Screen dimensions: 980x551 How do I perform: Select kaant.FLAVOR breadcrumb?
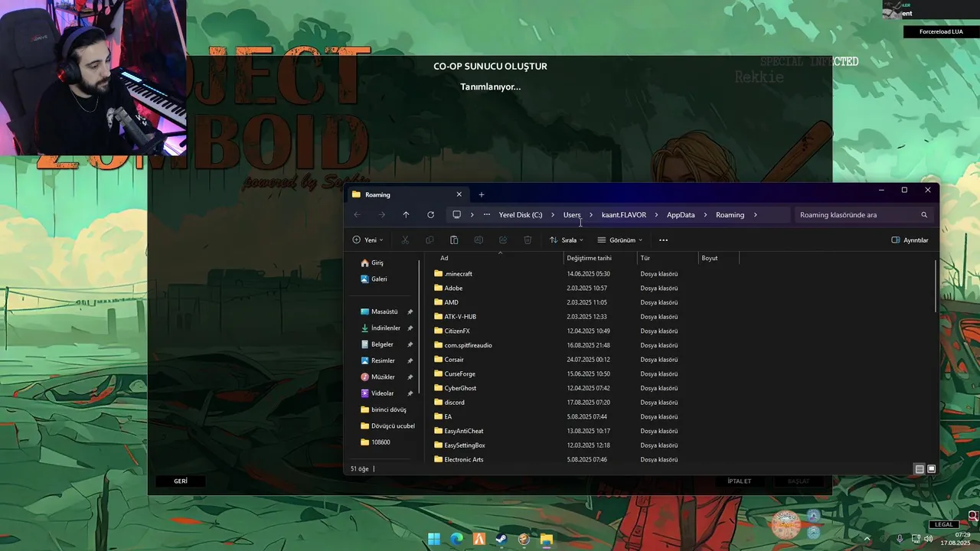pyautogui.click(x=624, y=215)
